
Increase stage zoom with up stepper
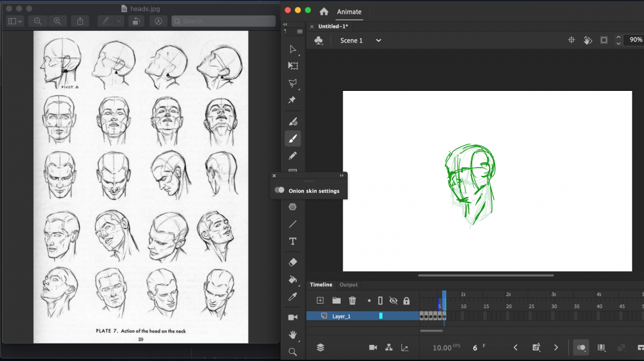pyautogui.click(x=618, y=37)
